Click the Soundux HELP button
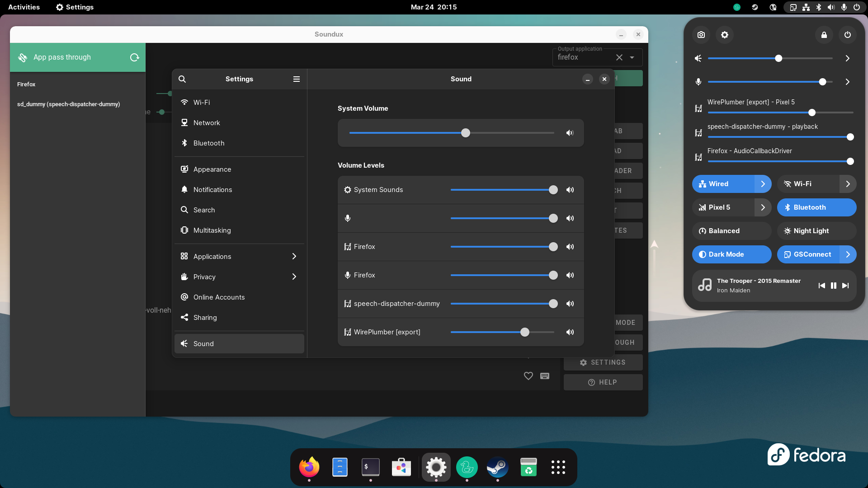This screenshot has width=868, height=488. (603, 382)
